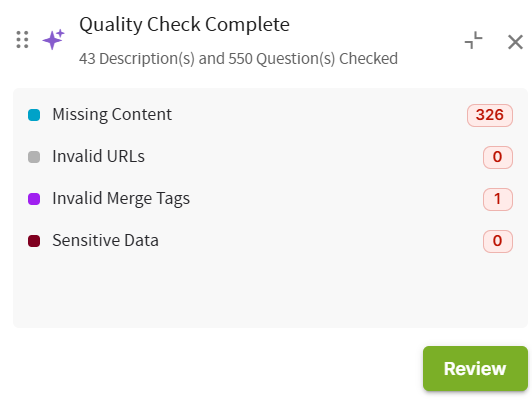Click the purple Invalid Merge Tags swatch

tap(34, 199)
